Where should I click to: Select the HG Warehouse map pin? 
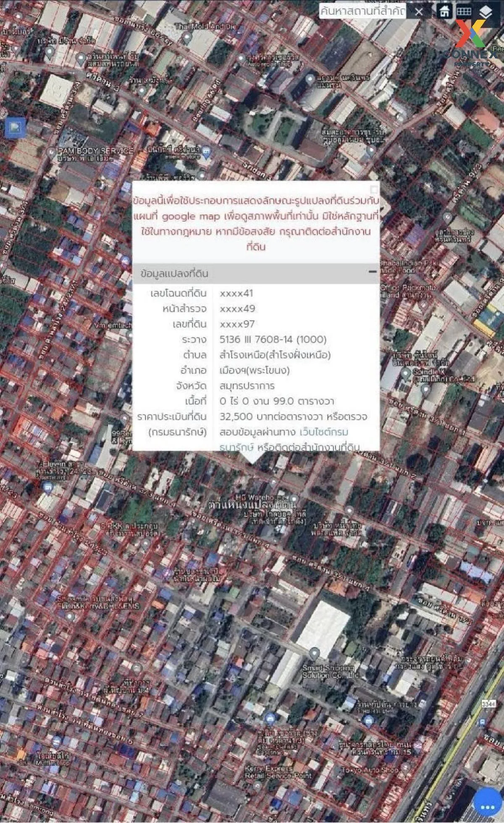click(x=294, y=499)
